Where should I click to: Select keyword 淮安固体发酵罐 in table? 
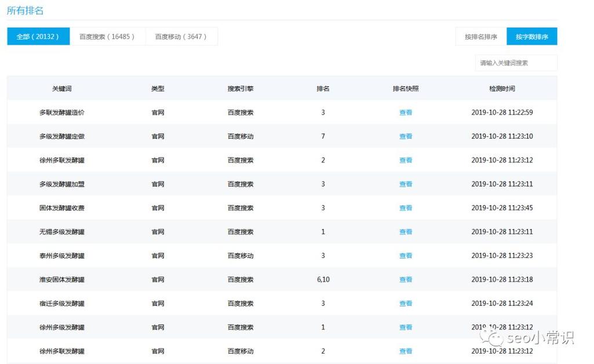point(62,279)
